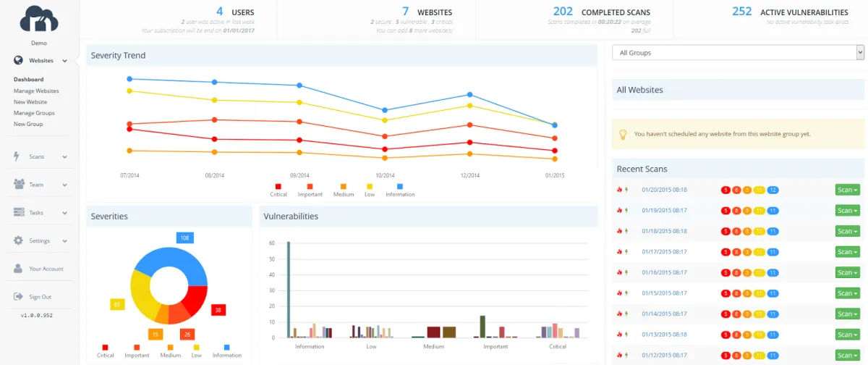Click the red critical badge on 01/20/2015 row
This screenshot has height=365, width=868.
pos(726,190)
